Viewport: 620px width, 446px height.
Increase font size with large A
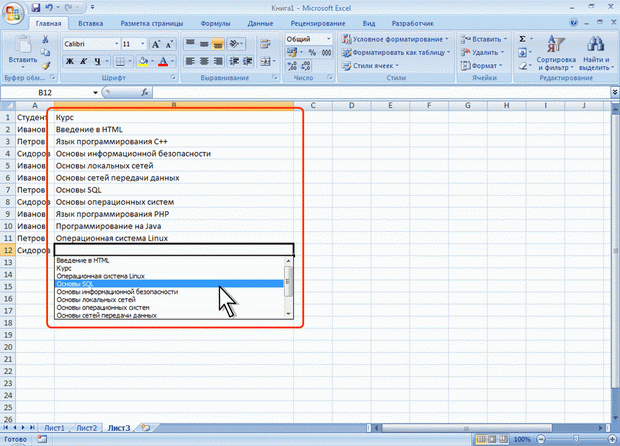tap(155, 44)
